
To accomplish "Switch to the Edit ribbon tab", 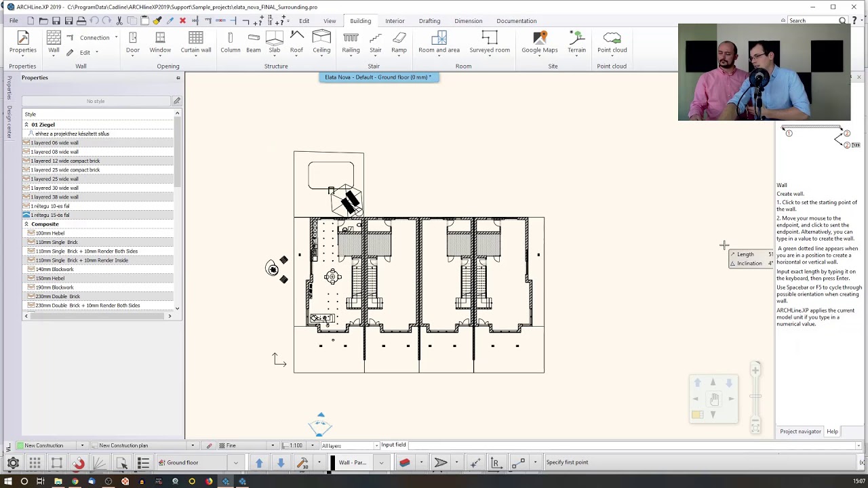I will click(304, 21).
